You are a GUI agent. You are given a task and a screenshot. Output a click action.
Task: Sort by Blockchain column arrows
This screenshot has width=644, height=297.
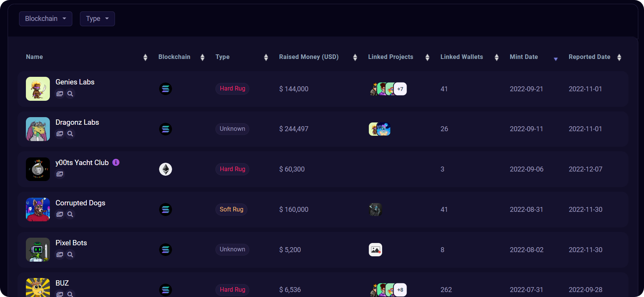(x=202, y=57)
